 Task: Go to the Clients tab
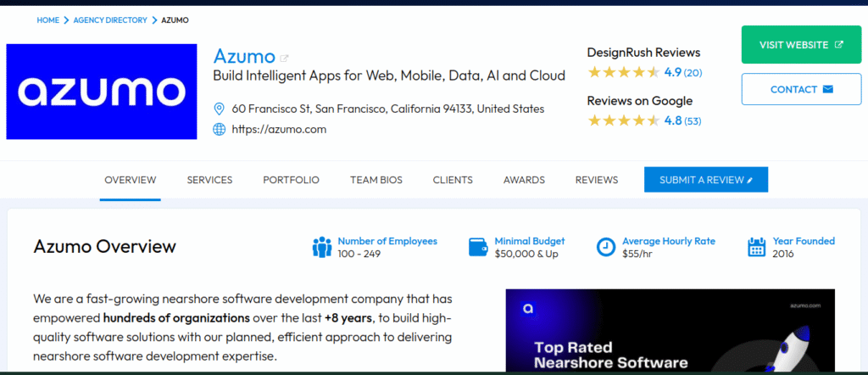453,180
